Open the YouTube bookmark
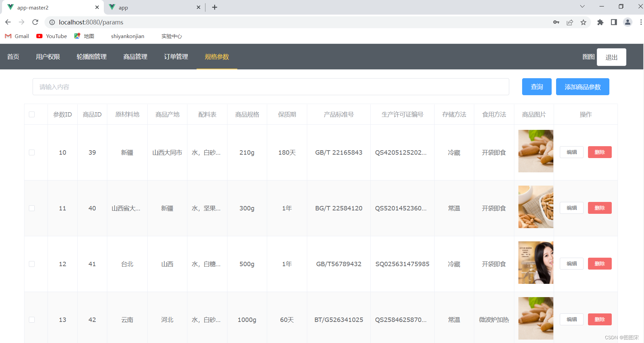 (51, 36)
